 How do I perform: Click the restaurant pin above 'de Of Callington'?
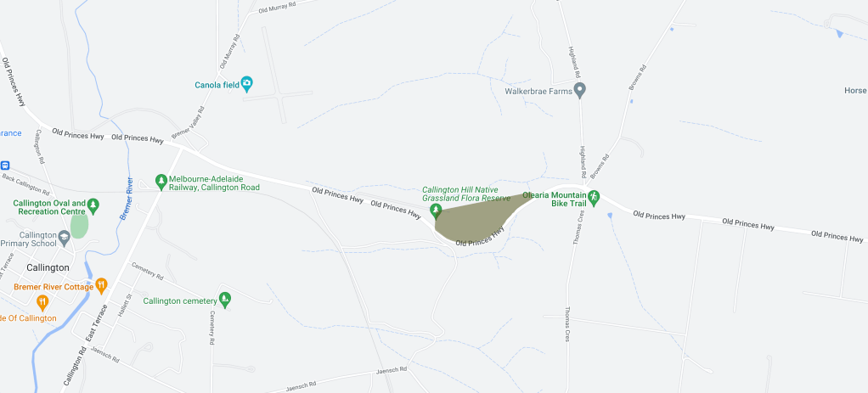[42, 302]
